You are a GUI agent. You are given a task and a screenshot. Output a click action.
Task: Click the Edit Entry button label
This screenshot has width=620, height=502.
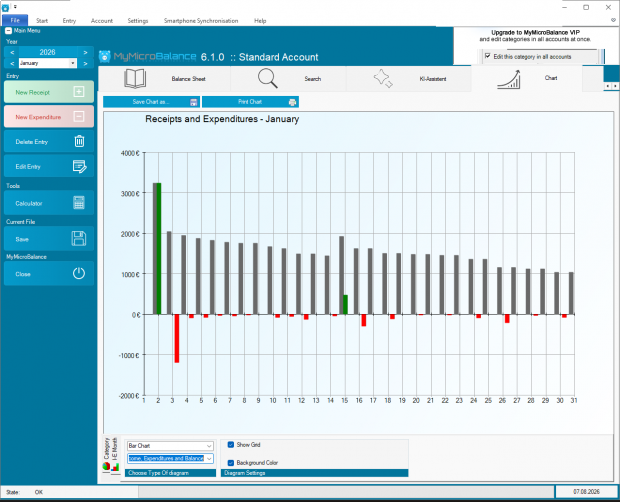coord(28,166)
